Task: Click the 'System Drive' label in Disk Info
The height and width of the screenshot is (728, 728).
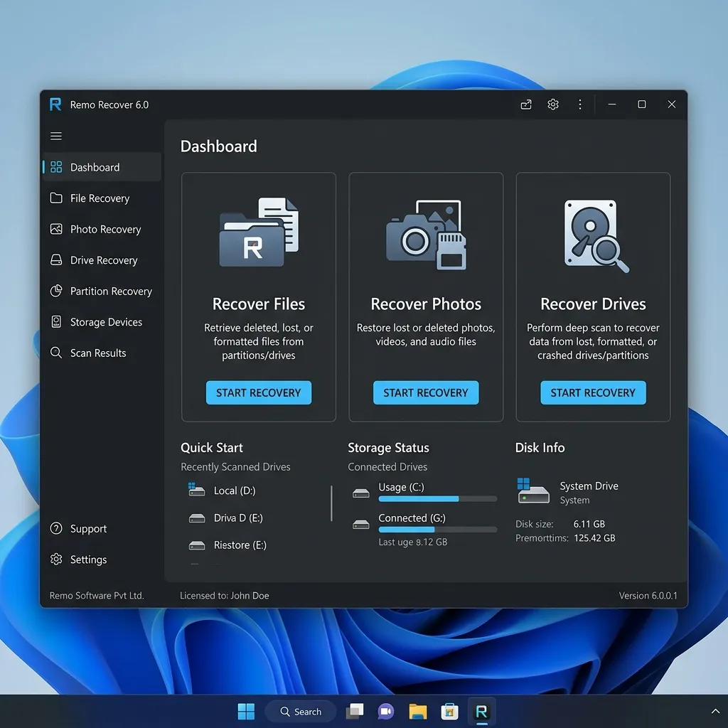Action: pos(589,486)
